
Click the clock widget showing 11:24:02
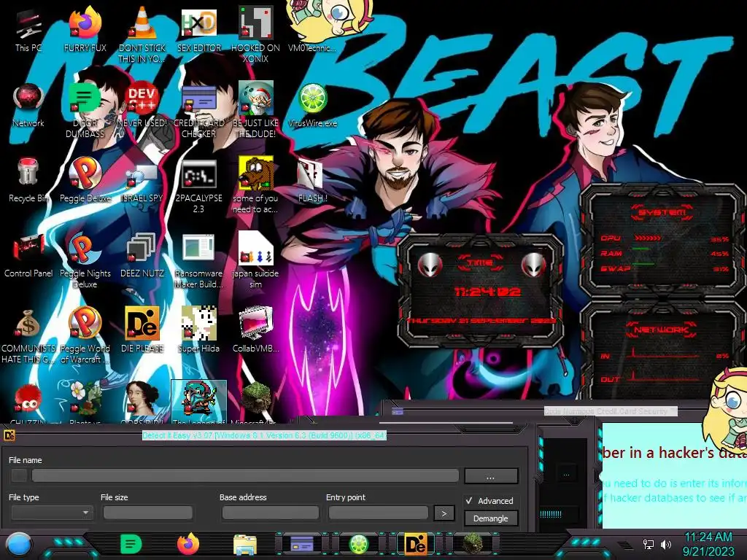[x=481, y=290]
